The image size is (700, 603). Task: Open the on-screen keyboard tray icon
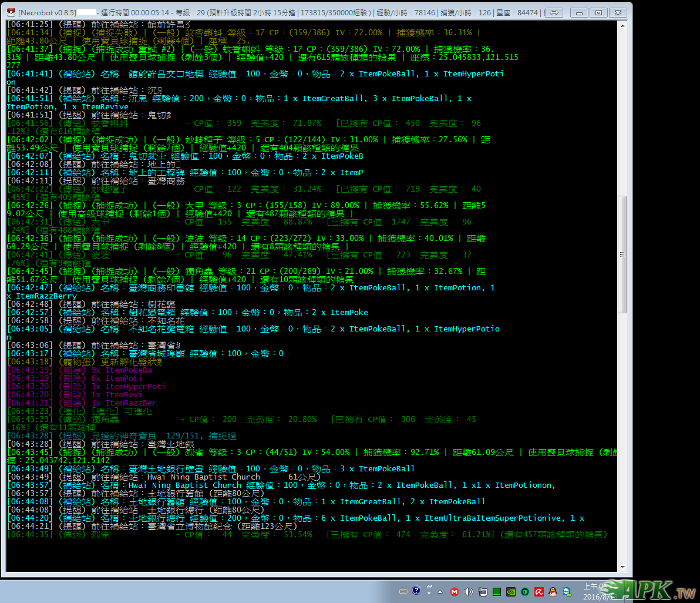pos(403,591)
